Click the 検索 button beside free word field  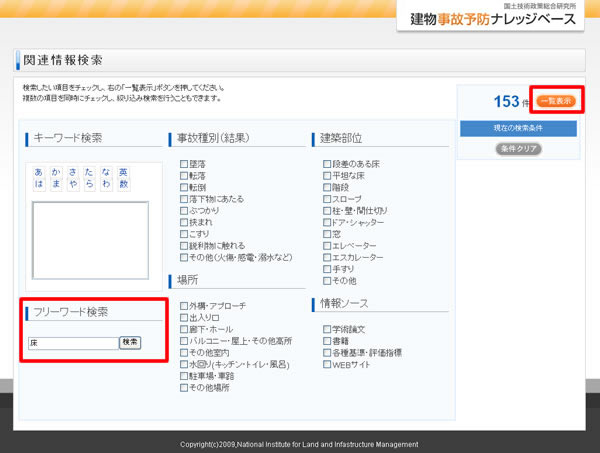tap(130, 342)
